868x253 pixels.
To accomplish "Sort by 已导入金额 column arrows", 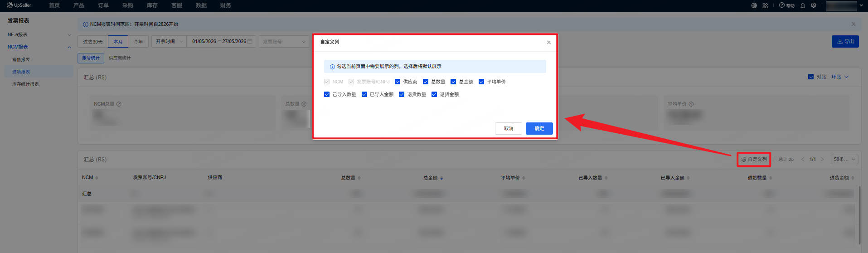I will (688, 178).
